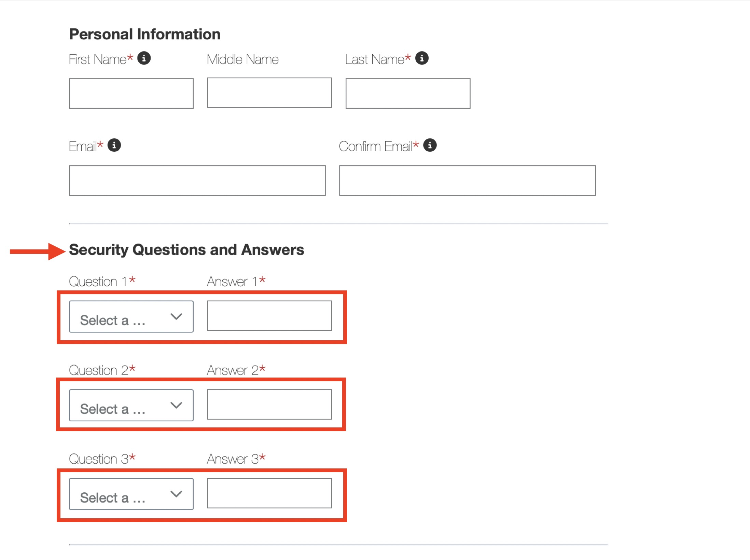Click the Question 3 chevron arrow
Screen dimensions: 750x560
tap(176, 494)
